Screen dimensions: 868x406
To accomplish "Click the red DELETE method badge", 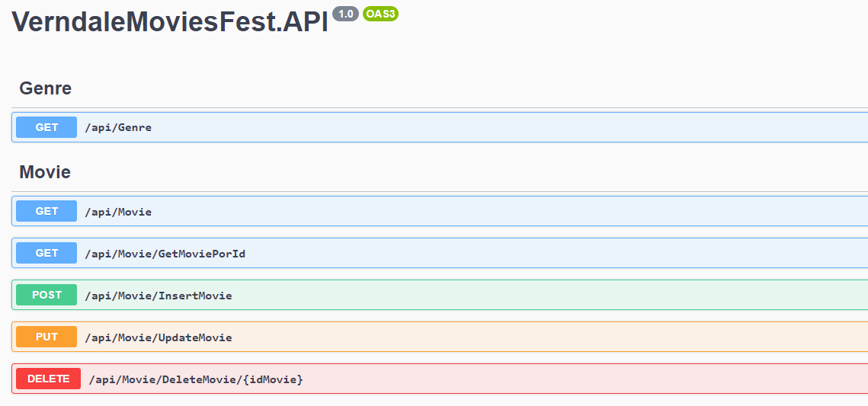I will pyautogui.click(x=48, y=379).
